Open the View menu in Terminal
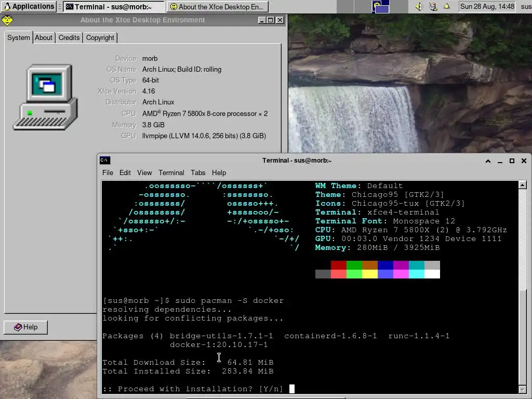 (144, 172)
